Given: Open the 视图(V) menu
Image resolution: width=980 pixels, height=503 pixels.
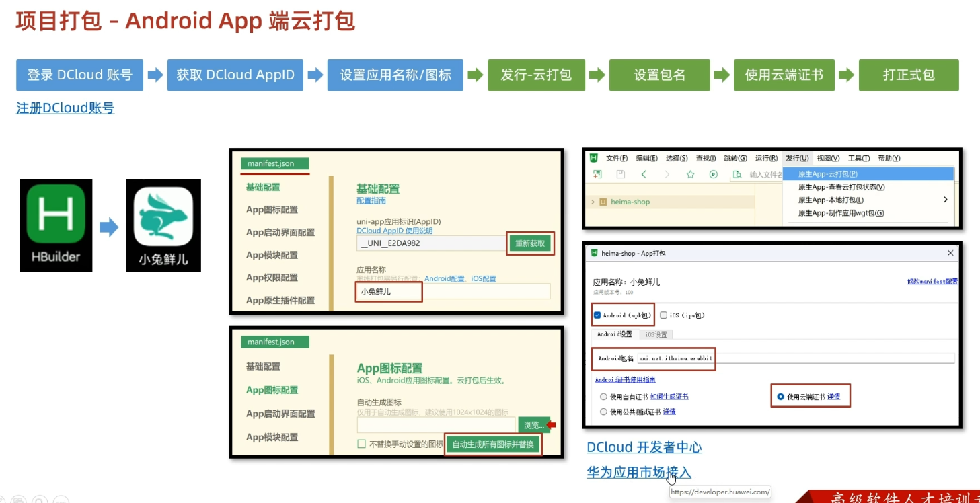Looking at the screenshot, I should coord(829,158).
